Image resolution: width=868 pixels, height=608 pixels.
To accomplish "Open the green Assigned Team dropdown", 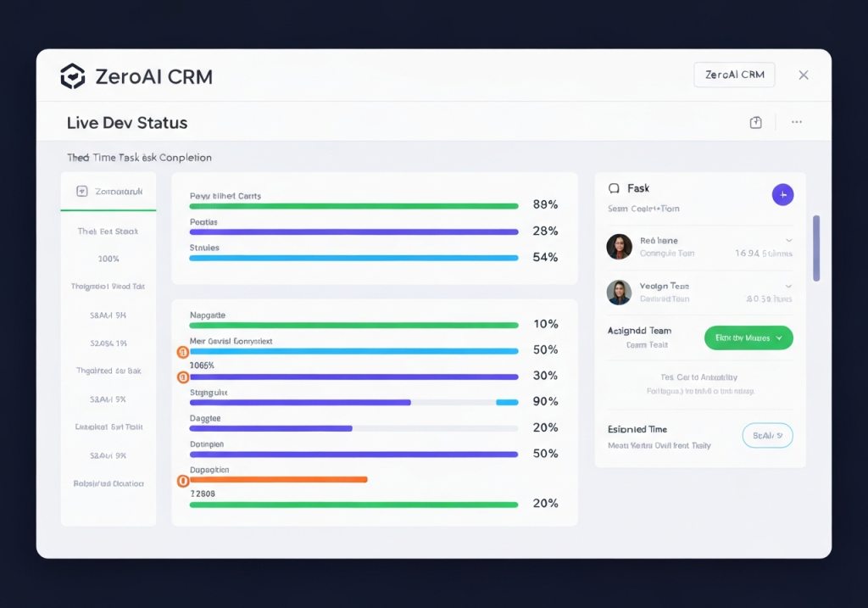I will point(748,337).
